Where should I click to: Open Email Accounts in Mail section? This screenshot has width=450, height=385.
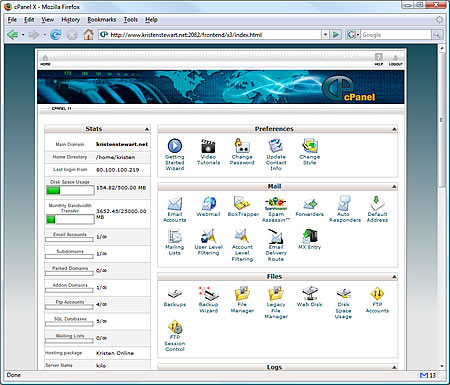click(175, 204)
